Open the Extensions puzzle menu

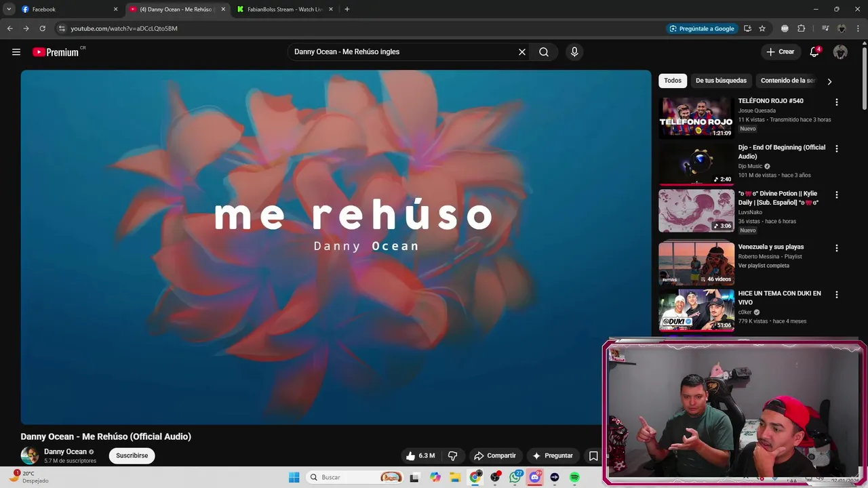point(801,28)
